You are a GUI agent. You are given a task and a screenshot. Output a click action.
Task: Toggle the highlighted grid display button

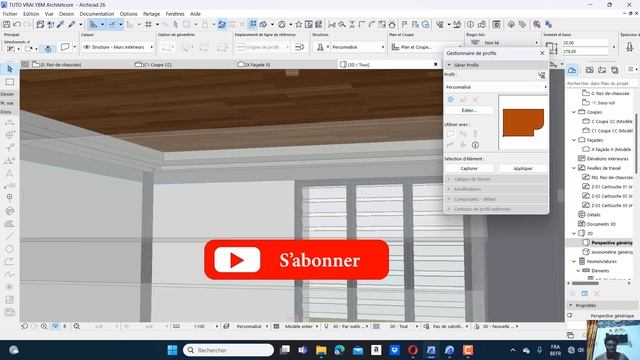pos(253,24)
